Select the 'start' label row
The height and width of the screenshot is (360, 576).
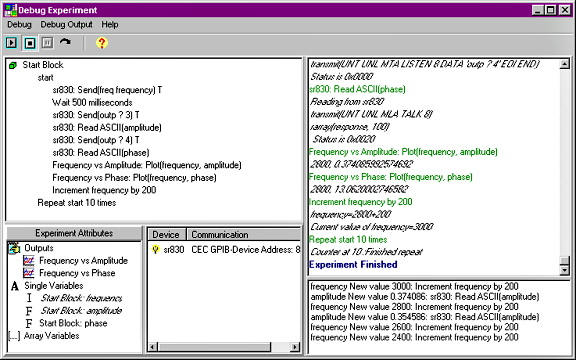pyautogui.click(x=46, y=78)
